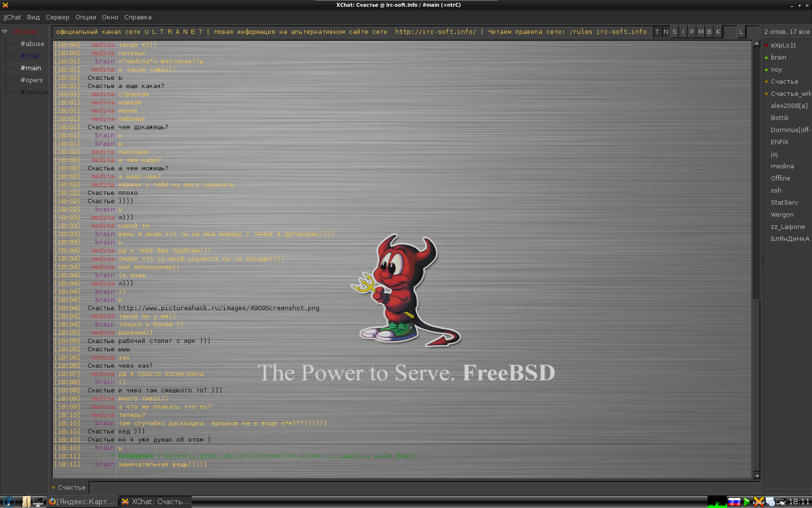Viewport: 812px width, 508px height.
Task: Toggle channel mode P (private)
Action: pos(692,32)
